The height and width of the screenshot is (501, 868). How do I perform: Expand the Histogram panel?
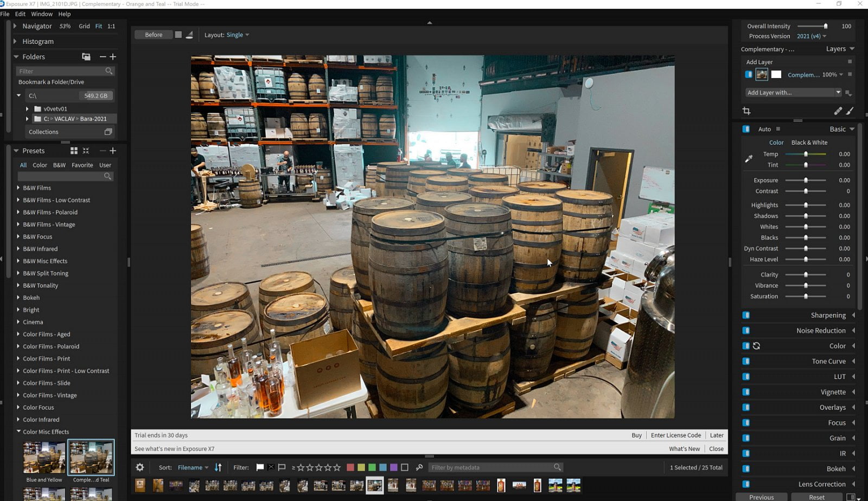click(x=15, y=41)
